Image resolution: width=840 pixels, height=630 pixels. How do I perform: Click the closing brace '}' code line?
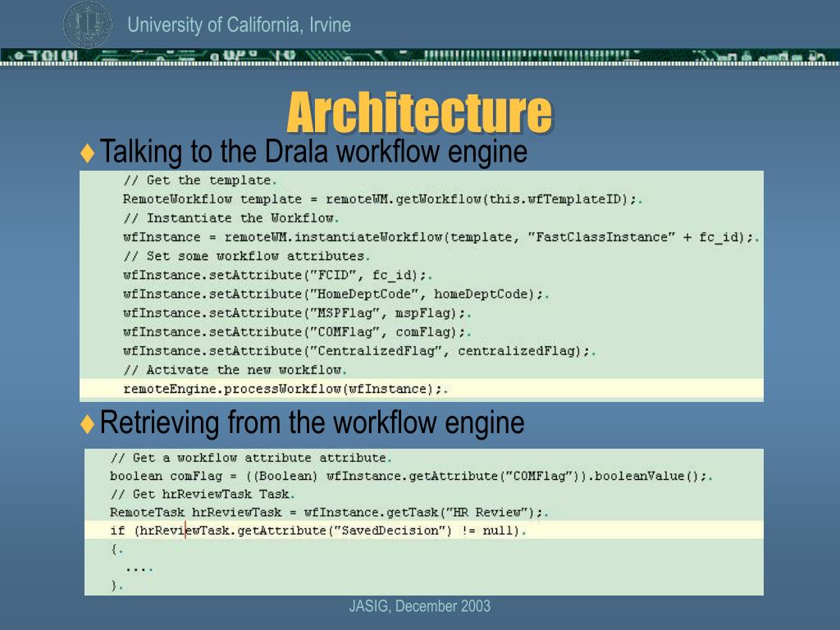tap(116, 586)
